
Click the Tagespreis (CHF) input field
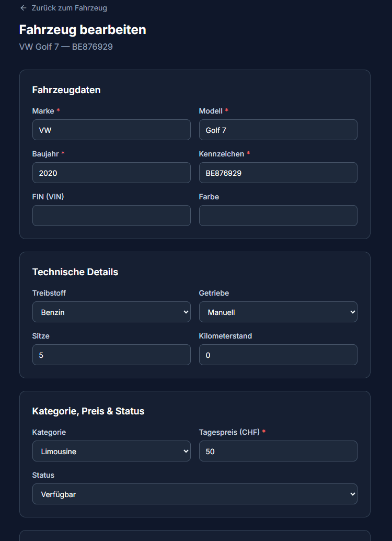click(278, 451)
